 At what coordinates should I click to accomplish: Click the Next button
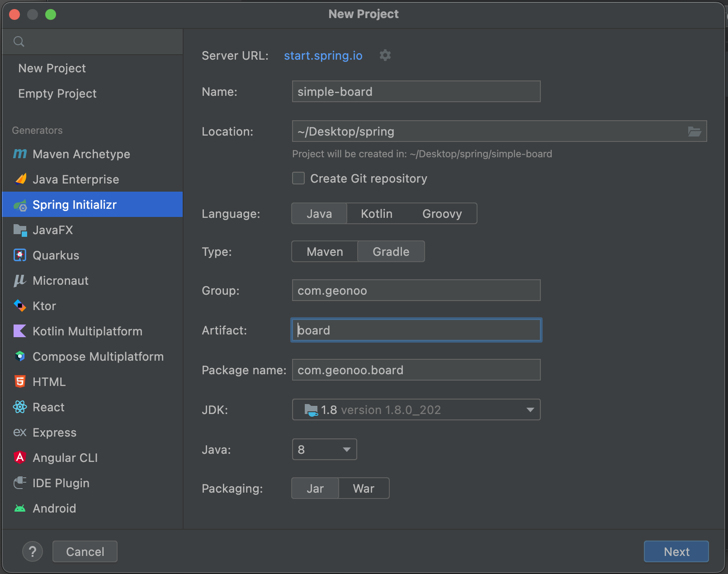point(676,551)
